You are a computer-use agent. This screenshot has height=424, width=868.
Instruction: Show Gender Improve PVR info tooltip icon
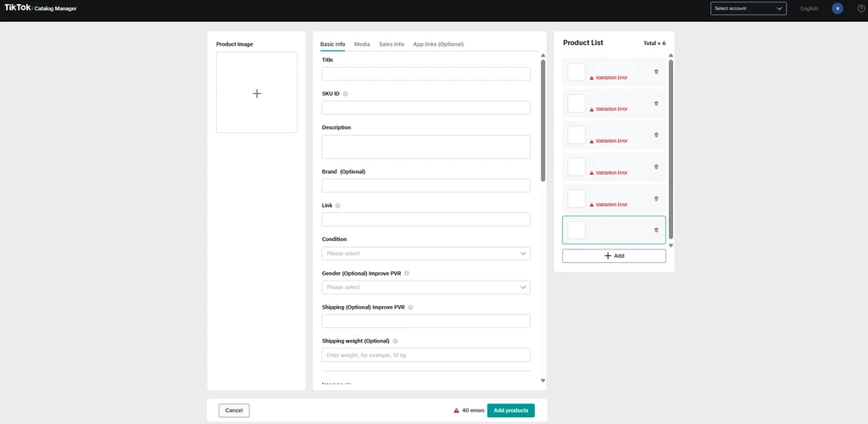[x=407, y=273]
